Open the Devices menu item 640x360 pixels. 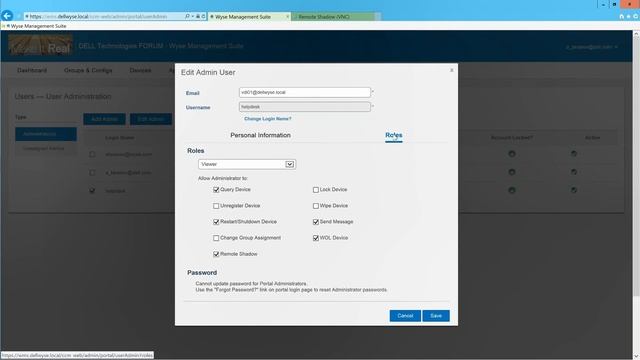click(x=140, y=70)
